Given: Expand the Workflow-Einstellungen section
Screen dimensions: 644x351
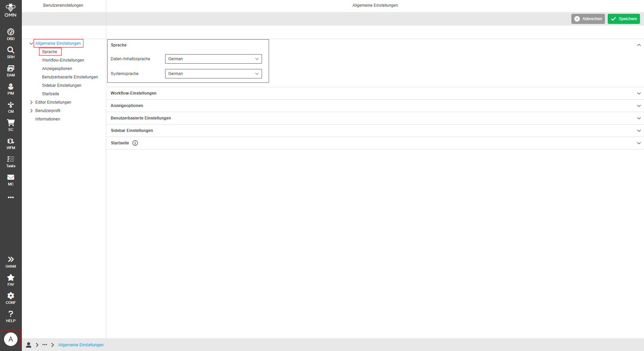Looking at the screenshot, I should click(x=639, y=93).
